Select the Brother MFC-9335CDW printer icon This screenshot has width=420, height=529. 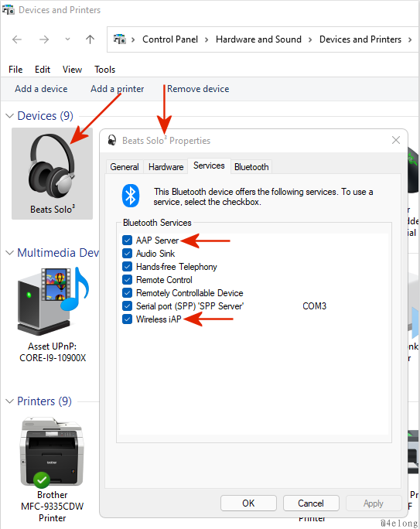pos(53,452)
